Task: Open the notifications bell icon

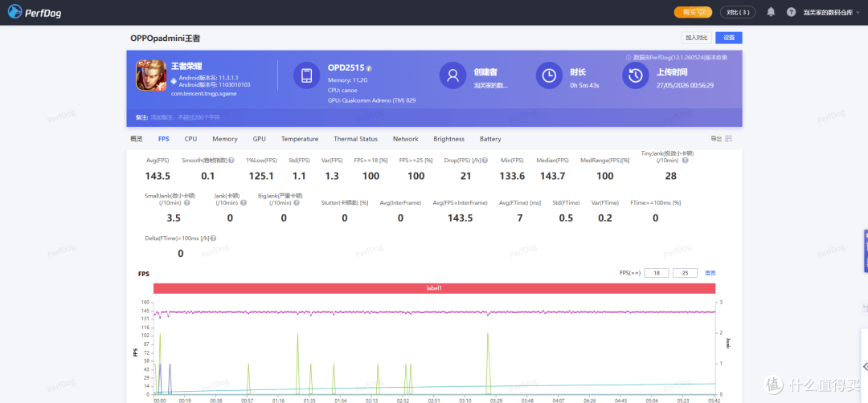Action: coord(771,11)
